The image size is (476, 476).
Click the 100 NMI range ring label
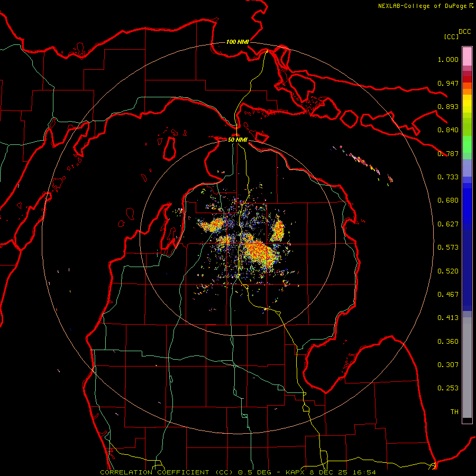pos(237,42)
